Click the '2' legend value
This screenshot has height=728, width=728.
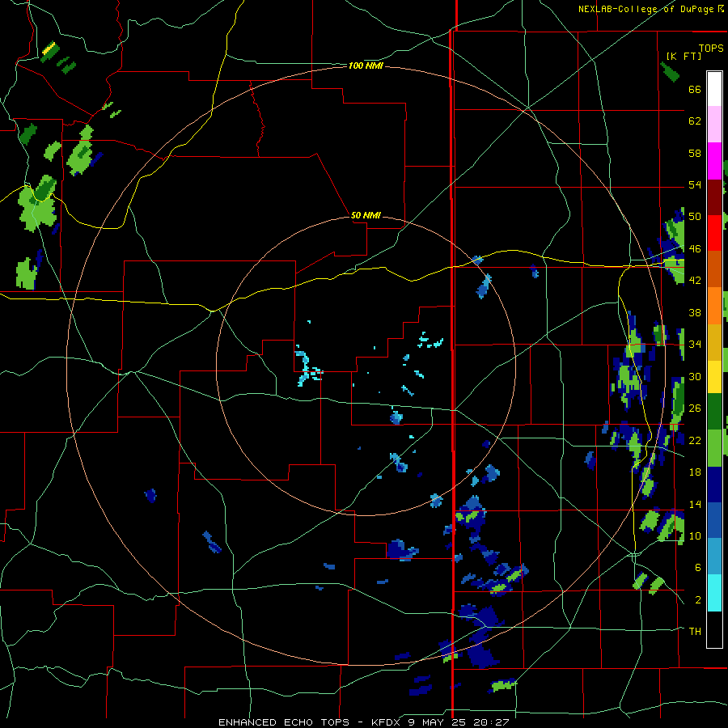(697, 599)
